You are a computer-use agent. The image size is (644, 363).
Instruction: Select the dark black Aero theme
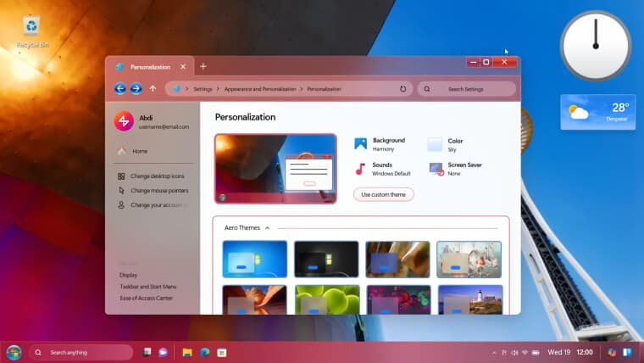[326, 259]
